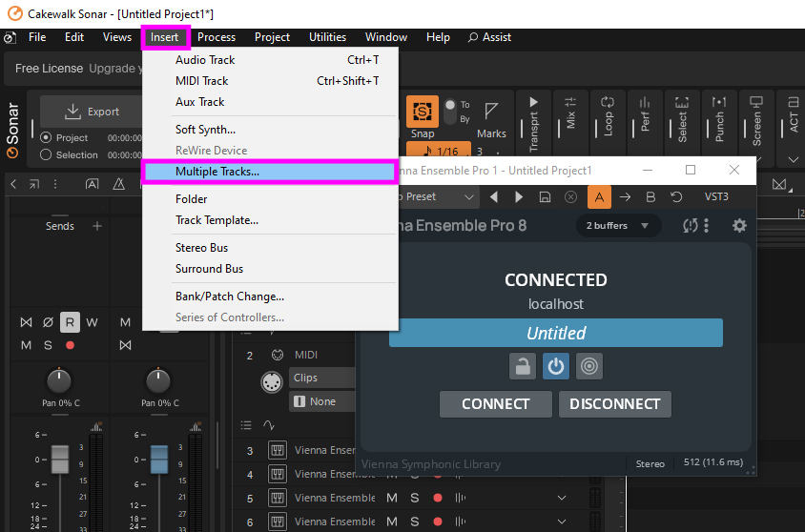Select Bank/Patch Change… entry
805x532 pixels.
[270, 297]
